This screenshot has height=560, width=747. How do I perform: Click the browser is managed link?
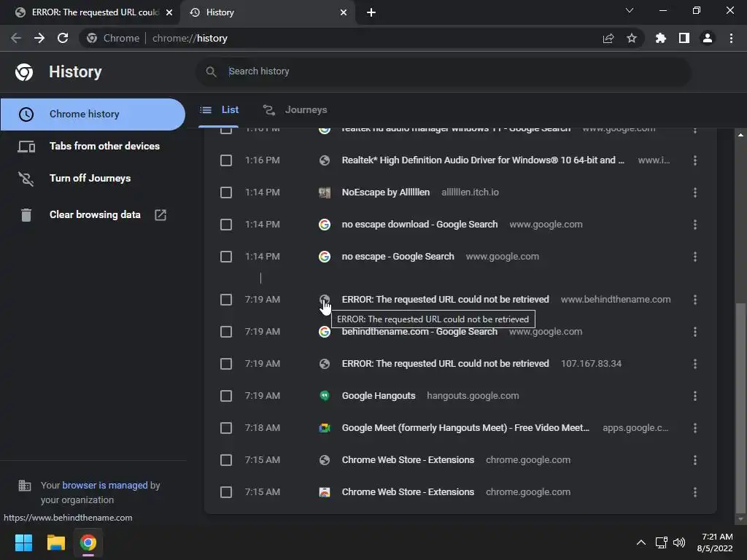click(x=105, y=485)
